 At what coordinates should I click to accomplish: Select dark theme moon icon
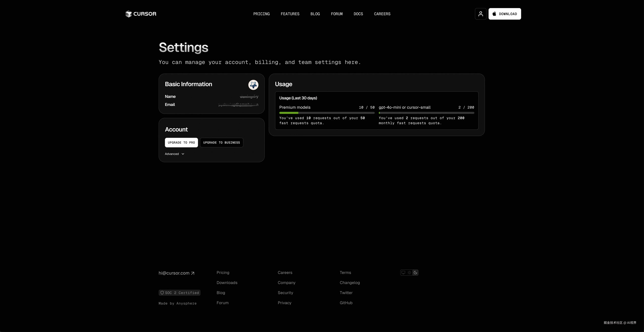[x=415, y=272]
